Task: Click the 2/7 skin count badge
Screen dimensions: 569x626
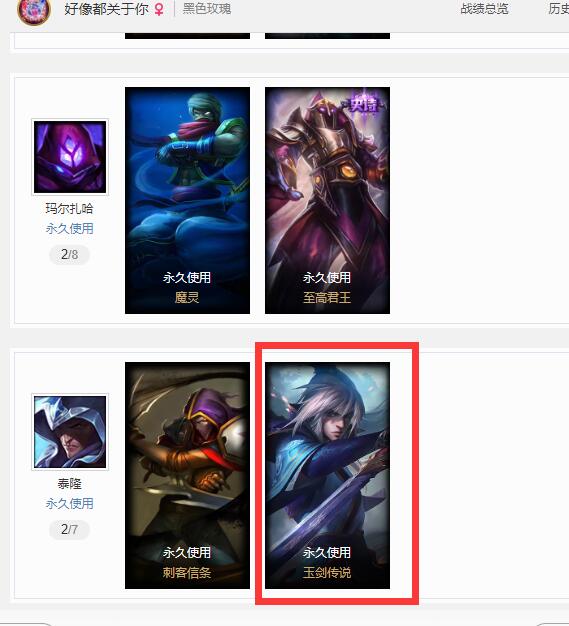Action: point(69,529)
